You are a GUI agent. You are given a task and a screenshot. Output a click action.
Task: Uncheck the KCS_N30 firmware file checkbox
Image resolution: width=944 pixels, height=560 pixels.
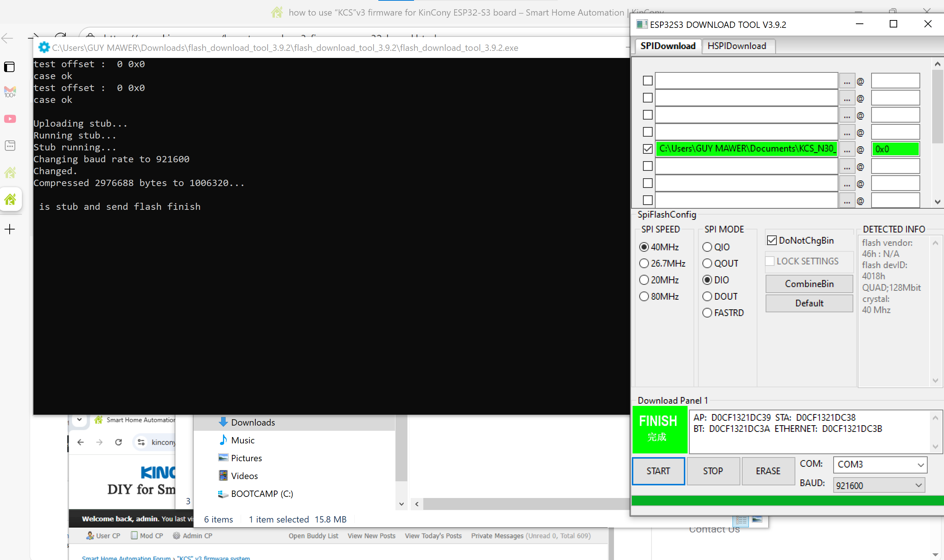[647, 149]
